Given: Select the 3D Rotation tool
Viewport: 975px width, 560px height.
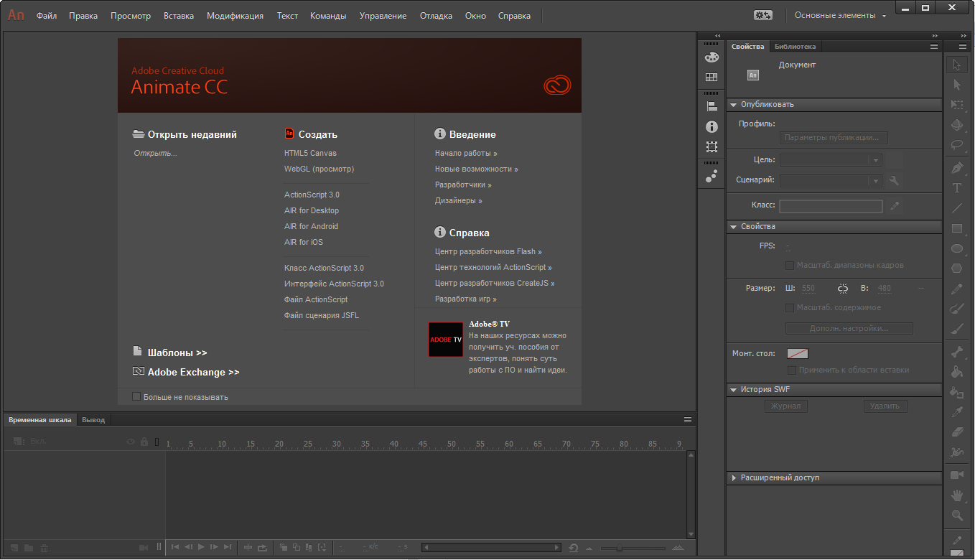Looking at the screenshot, I should tap(957, 124).
